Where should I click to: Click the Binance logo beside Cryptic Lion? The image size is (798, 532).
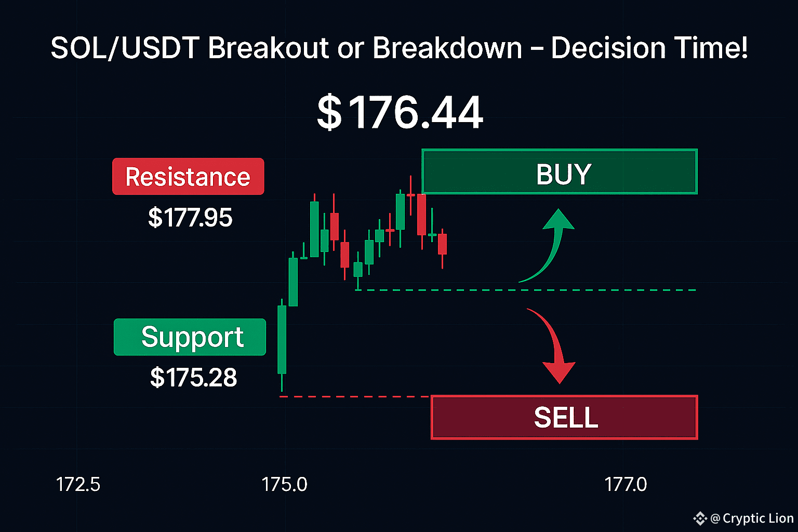(x=700, y=518)
